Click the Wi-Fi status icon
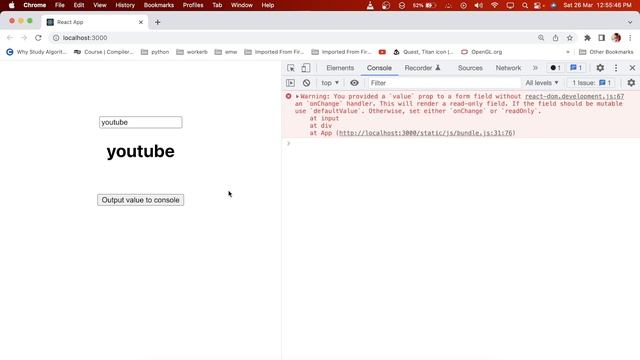Image resolution: width=640 pixels, height=360 pixels. pyautogui.click(x=494, y=5)
